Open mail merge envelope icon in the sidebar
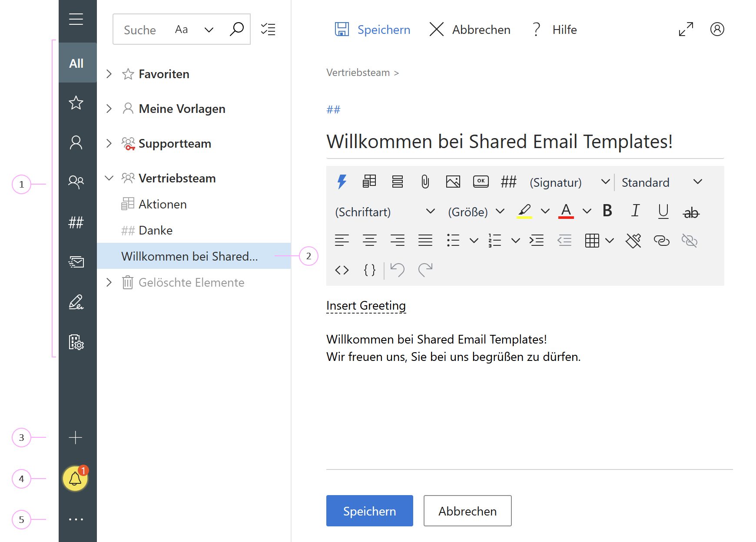 click(76, 262)
